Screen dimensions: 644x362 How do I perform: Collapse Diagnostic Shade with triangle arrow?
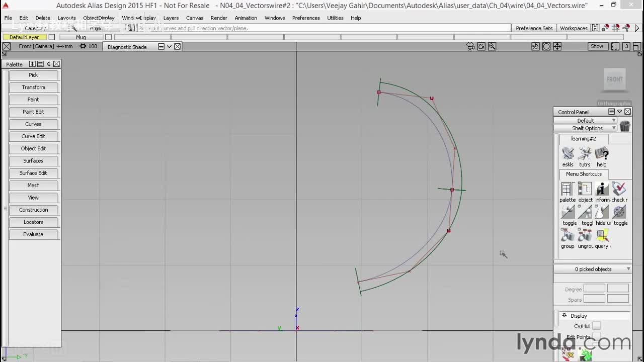coord(170,46)
